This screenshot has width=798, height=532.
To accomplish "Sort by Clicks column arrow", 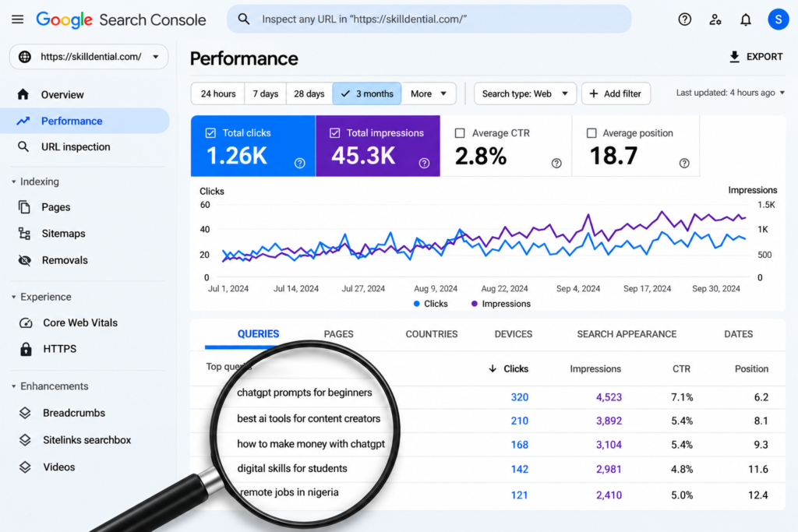I will tap(493, 368).
